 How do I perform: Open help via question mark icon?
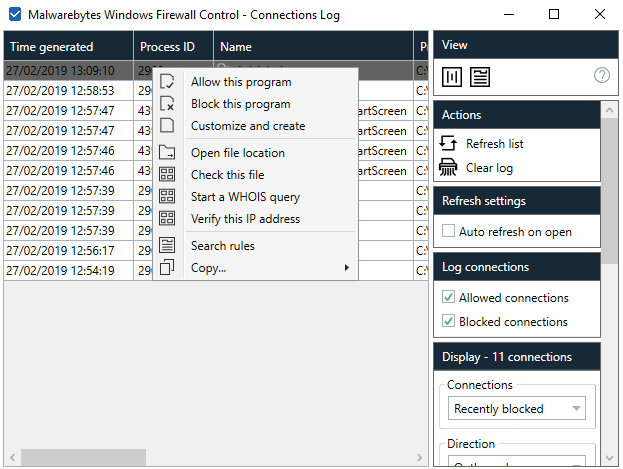[x=602, y=75]
